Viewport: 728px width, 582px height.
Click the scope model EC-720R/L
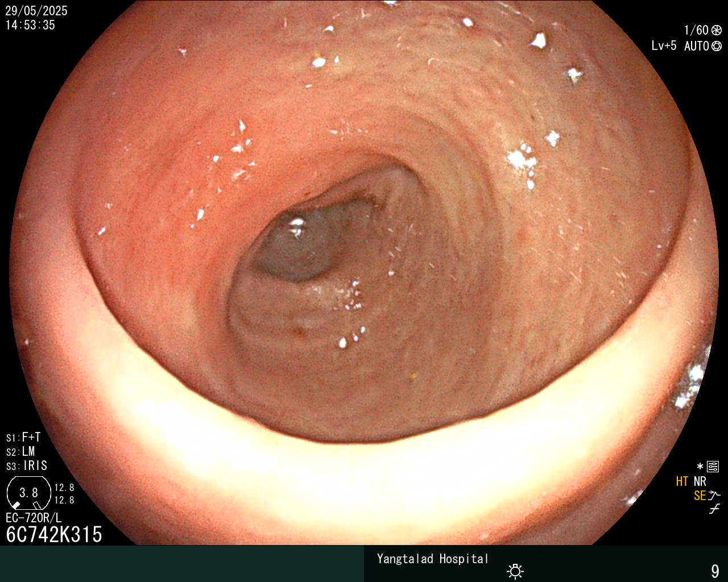coord(34,518)
